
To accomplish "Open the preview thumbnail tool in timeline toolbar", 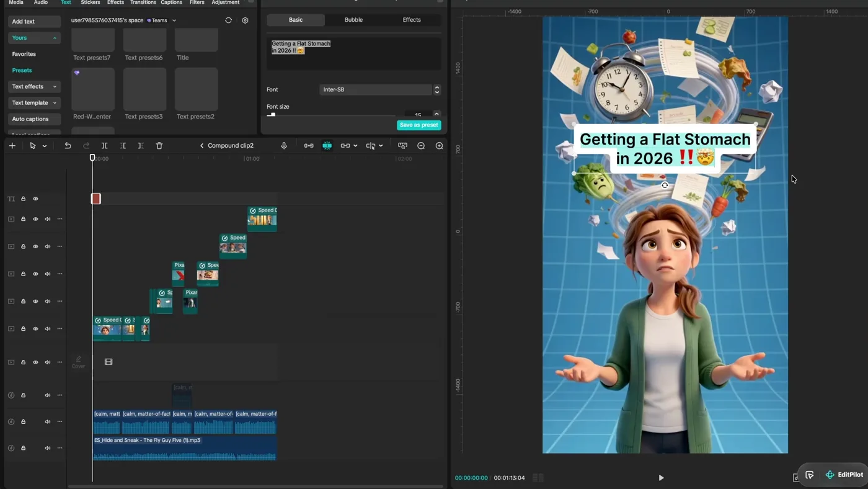I will (x=402, y=146).
